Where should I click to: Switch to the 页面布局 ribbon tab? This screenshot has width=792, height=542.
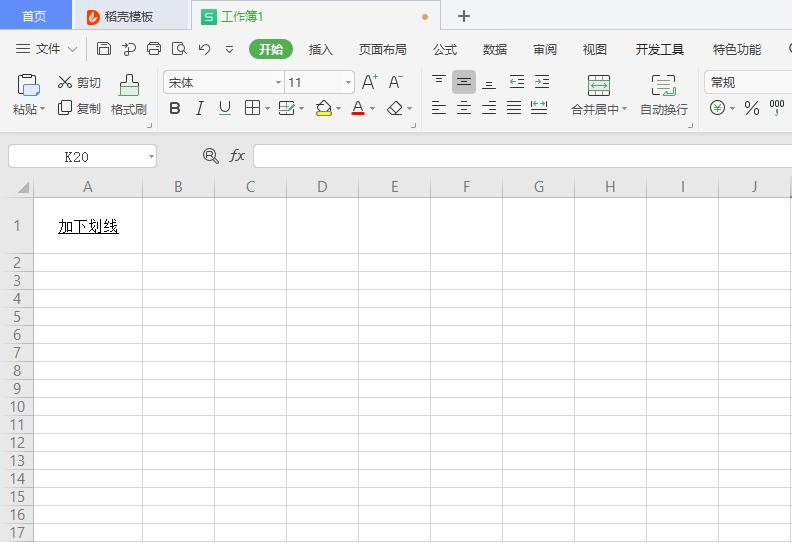(x=382, y=49)
